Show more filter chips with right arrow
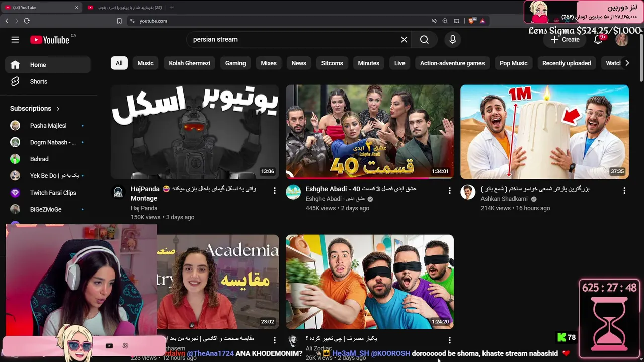The image size is (644, 362). (627, 63)
